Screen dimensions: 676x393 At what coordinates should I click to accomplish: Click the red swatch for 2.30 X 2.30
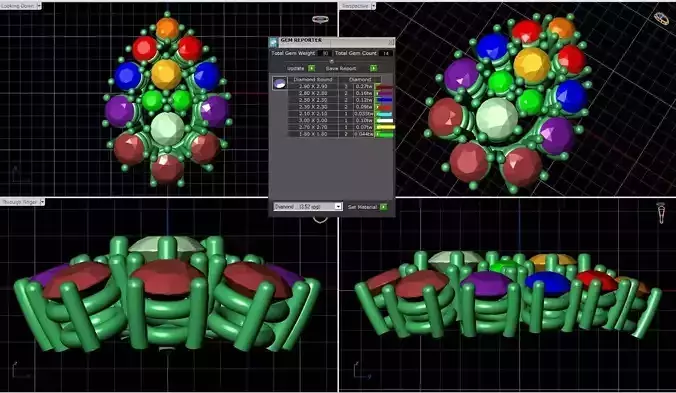pos(385,107)
